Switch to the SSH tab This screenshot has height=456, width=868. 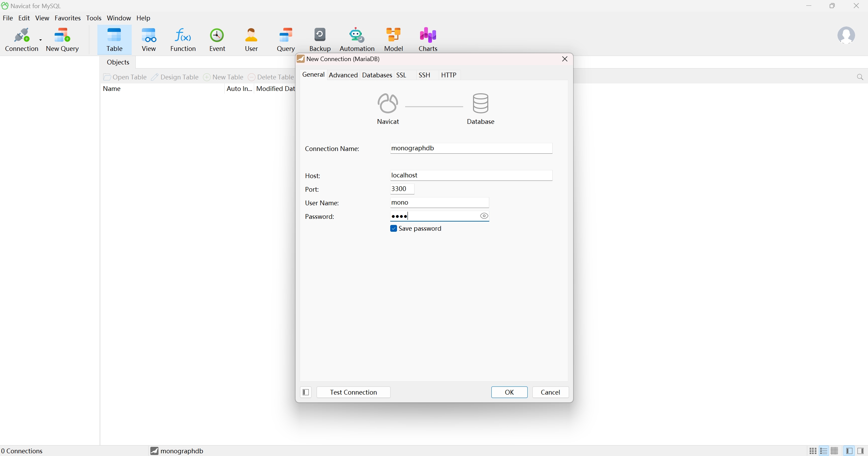click(x=424, y=75)
